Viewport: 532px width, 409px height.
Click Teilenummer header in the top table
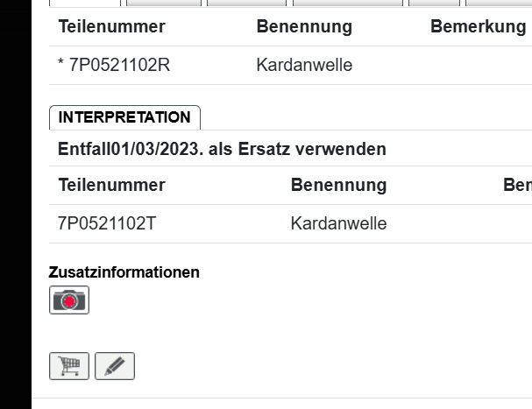tap(111, 26)
